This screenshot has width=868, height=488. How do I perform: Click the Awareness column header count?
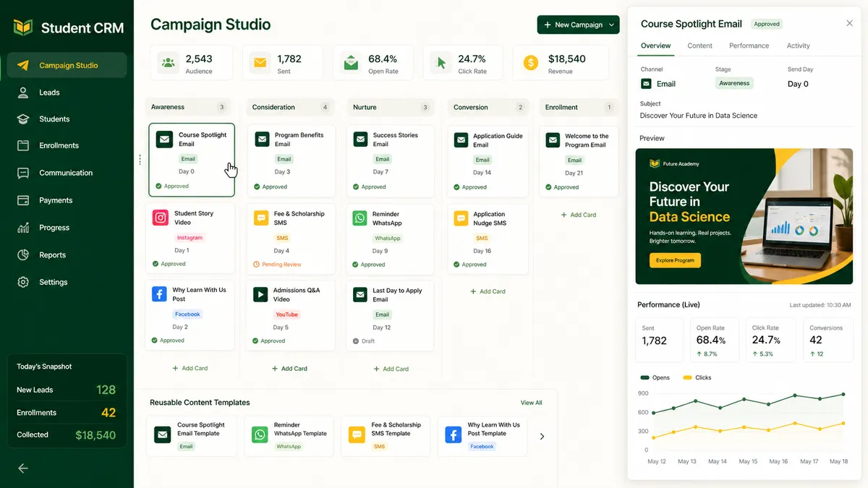(221, 107)
